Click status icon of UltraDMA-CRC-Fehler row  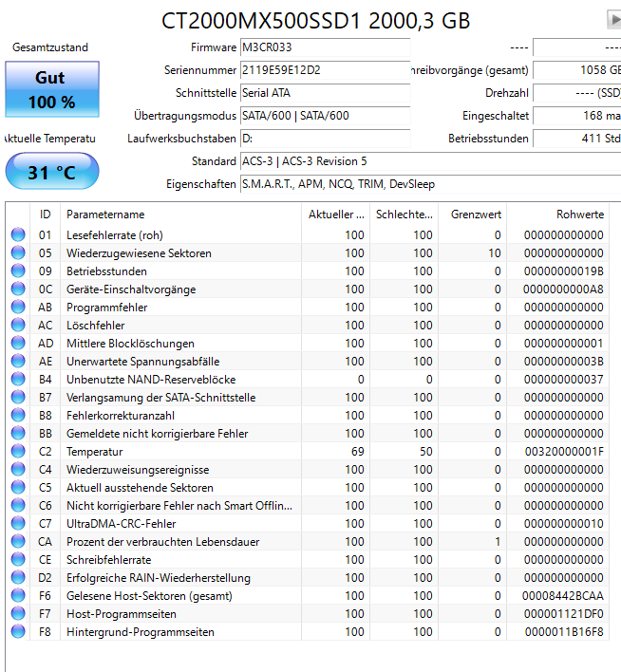18,523
